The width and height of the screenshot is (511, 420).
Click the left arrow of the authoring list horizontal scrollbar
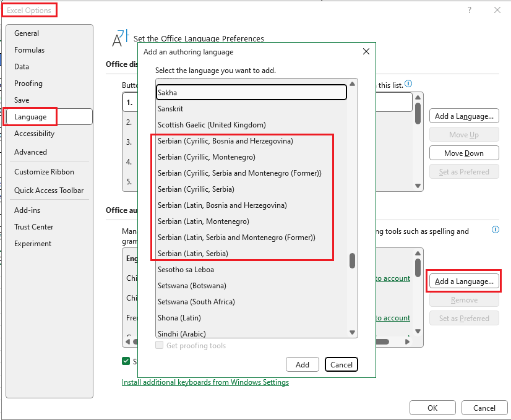point(127,341)
